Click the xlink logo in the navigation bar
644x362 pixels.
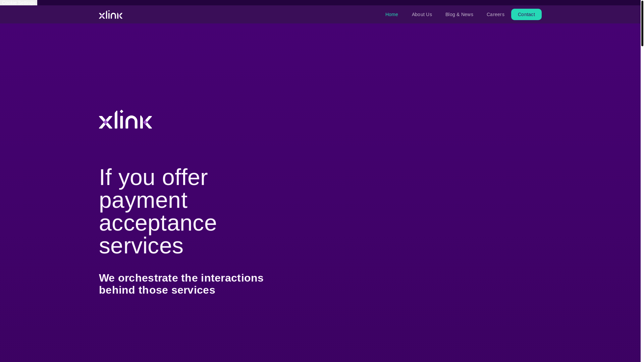pos(111,14)
